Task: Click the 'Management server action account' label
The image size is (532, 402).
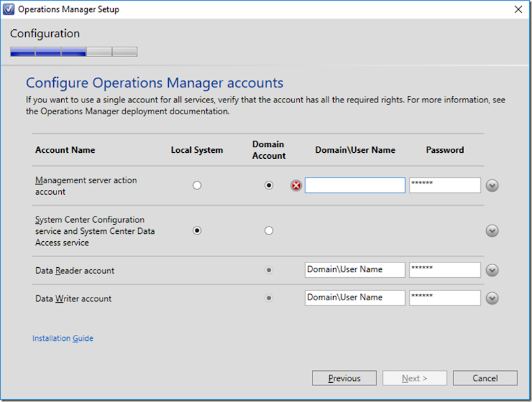Action: tap(86, 186)
